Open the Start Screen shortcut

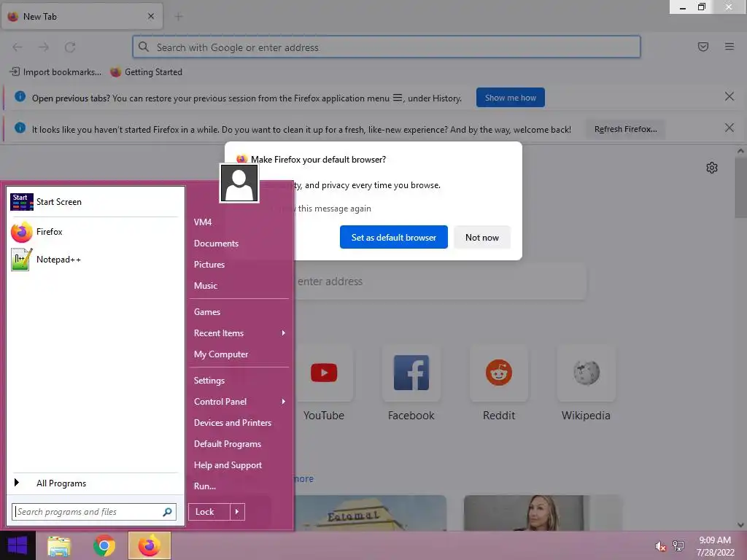pos(96,202)
